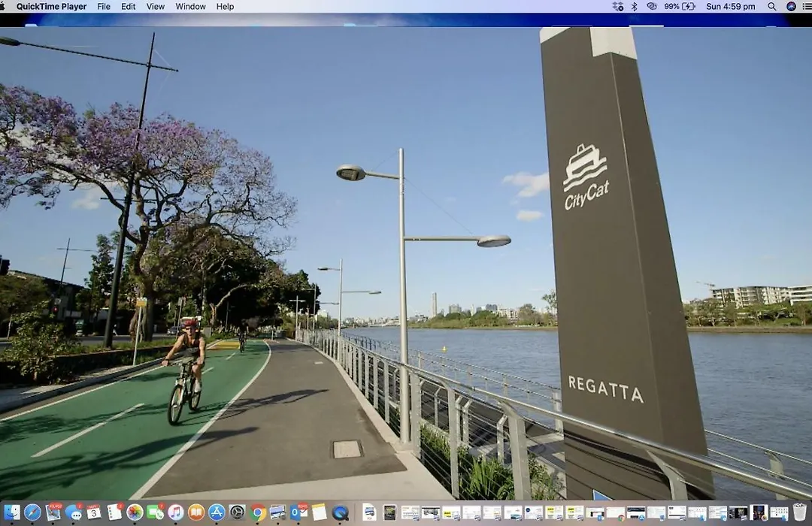Open Messages from the Dock
This screenshot has width=812, height=526.
pos(74,512)
